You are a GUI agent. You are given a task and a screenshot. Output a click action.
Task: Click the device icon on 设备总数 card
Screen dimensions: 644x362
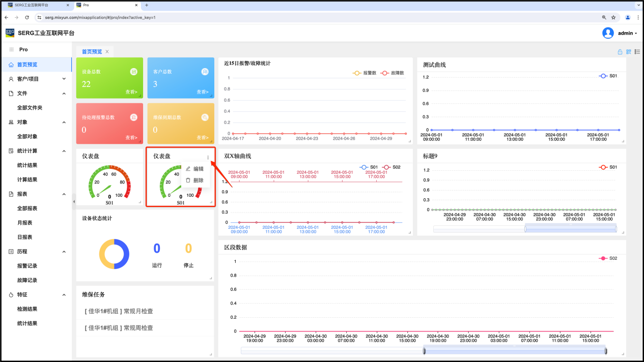[133, 72]
